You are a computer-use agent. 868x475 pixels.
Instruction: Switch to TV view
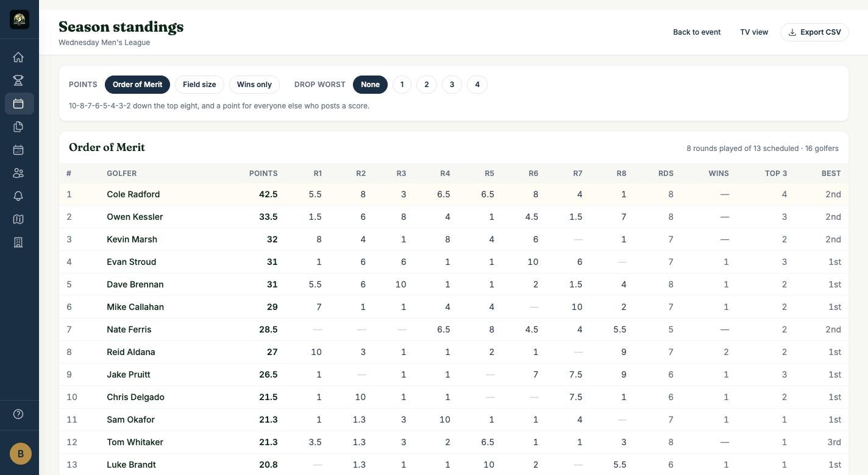pyautogui.click(x=754, y=32)
